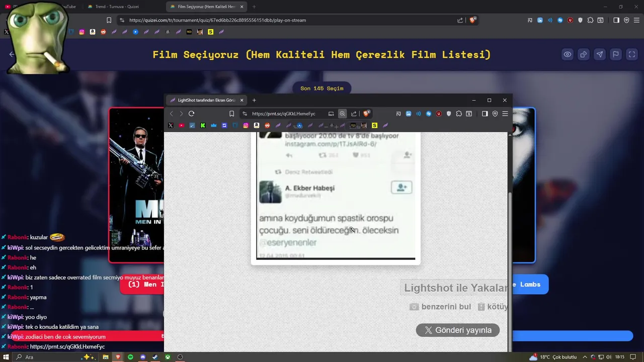
Task: Toggle fullscreen with the Quizei header icon
Action: click(x=632, y=54)
